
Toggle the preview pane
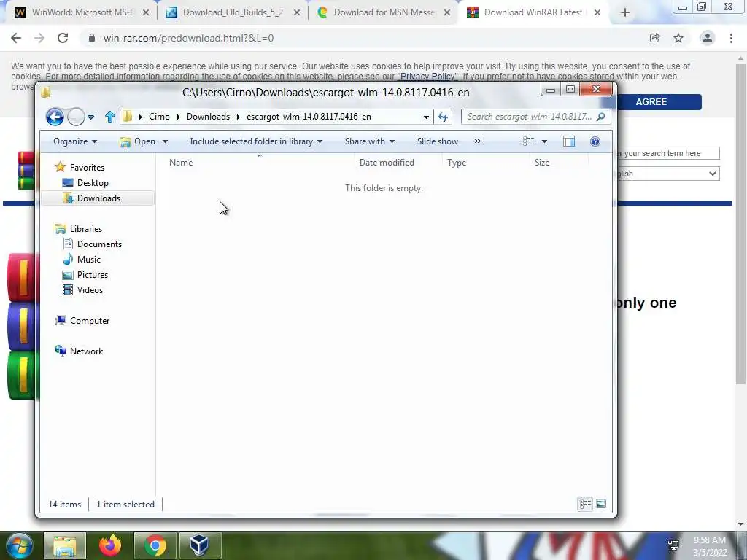point(569,141)
